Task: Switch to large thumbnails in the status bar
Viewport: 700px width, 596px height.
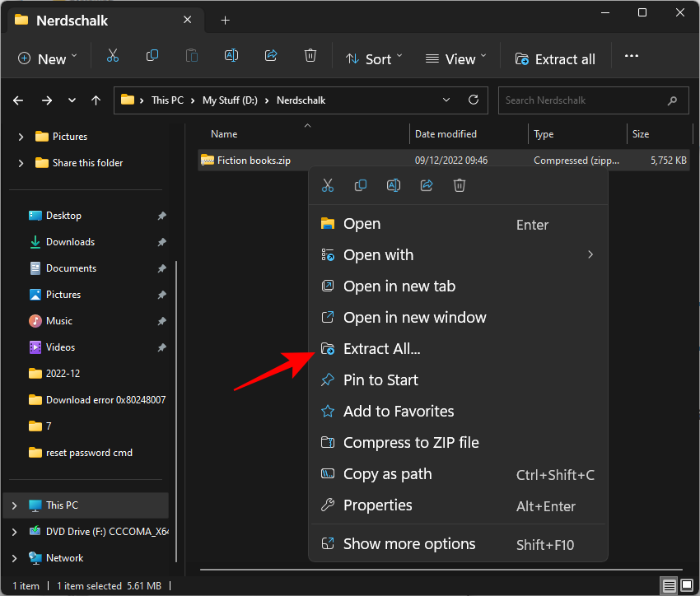Action: (687, 585)
